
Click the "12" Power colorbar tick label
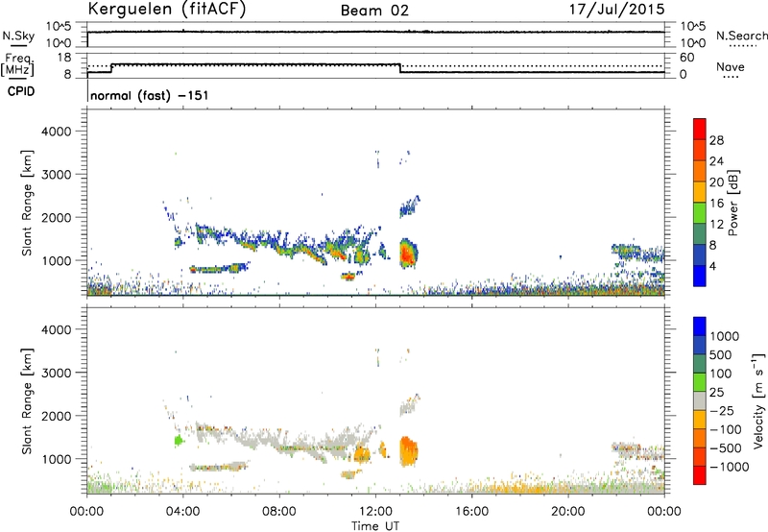pos(716,224)
